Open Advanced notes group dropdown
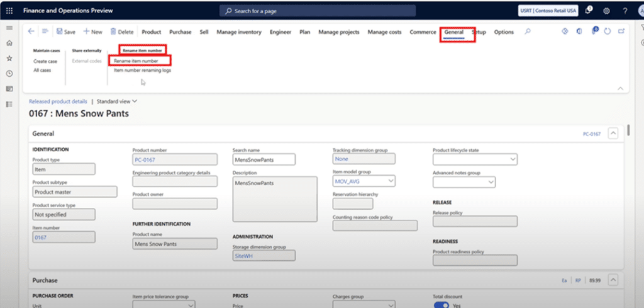This screenshot has width=644, height=308. (x=491, y=182)
